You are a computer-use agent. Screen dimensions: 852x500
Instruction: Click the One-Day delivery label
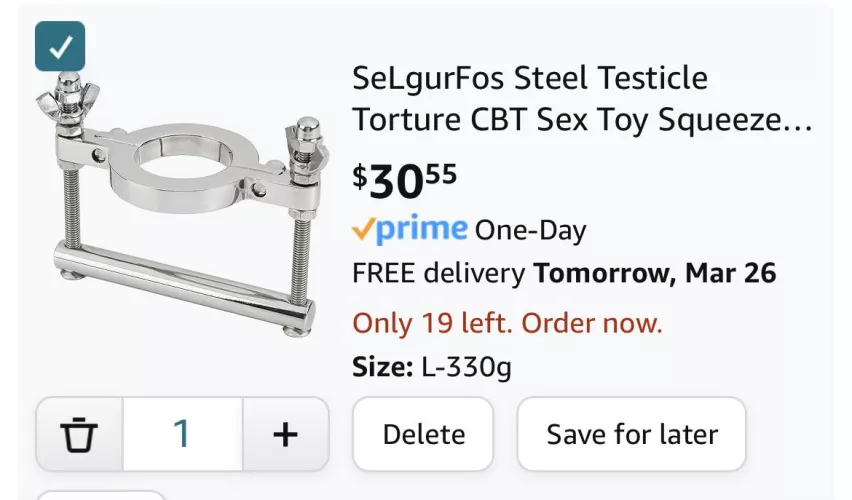point(530,230)
